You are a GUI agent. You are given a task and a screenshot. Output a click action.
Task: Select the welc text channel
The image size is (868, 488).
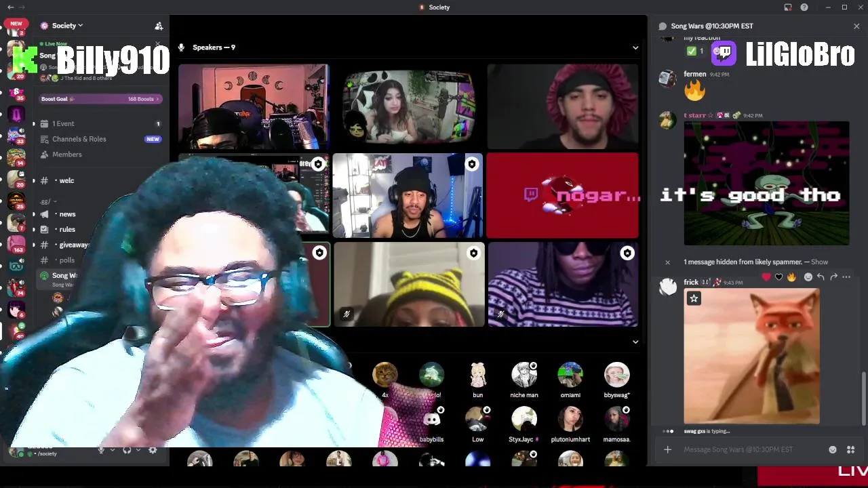pyautogui.click(x=66, y=180)
